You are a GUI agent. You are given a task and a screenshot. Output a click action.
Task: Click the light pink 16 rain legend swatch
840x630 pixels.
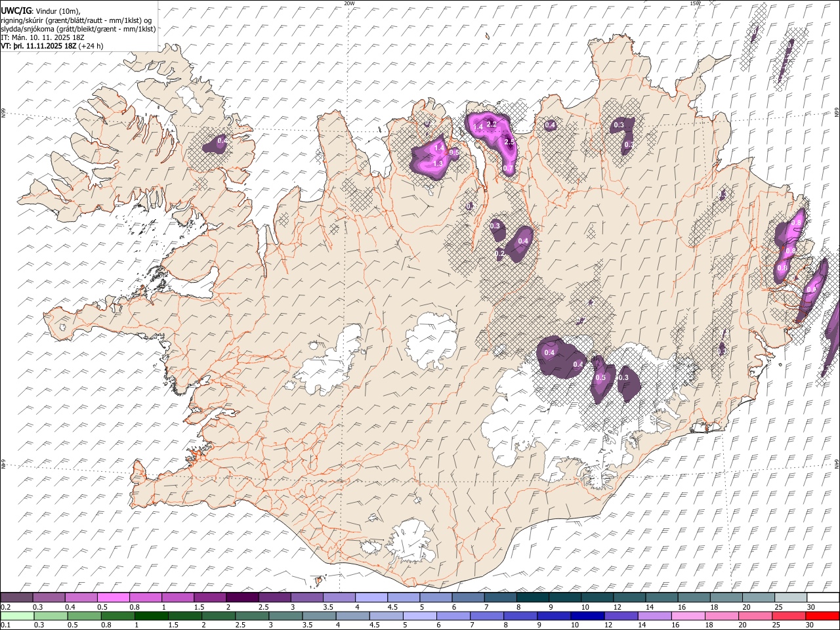pos(688,616)
